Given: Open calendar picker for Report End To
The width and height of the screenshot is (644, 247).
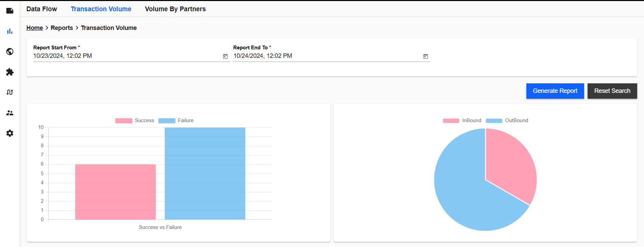Looking at the screenshot, I should tap(425, 56).
